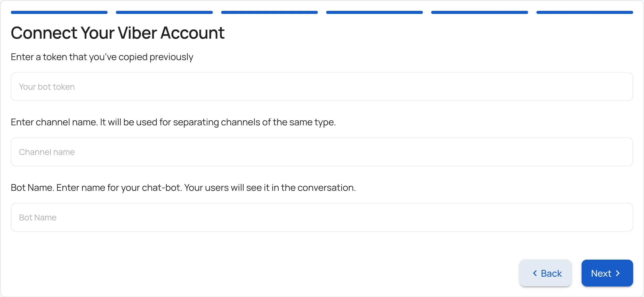This screenshot has width=644, height=297.
Task: Click the second progress step segment
Action: tap(164, 12)
